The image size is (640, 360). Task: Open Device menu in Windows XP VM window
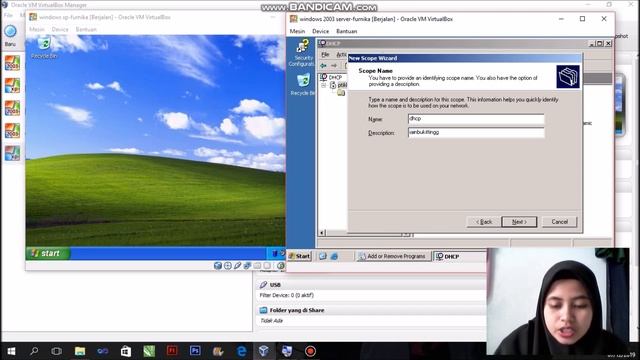tap(60, 29)
